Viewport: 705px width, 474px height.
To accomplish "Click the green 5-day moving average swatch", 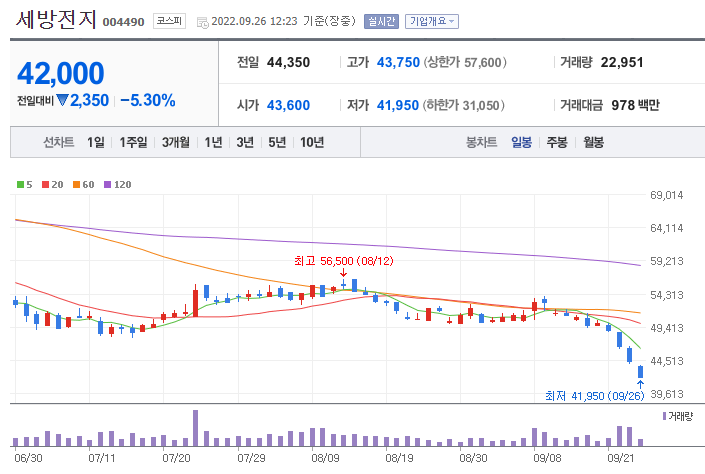I will [20, 184].
